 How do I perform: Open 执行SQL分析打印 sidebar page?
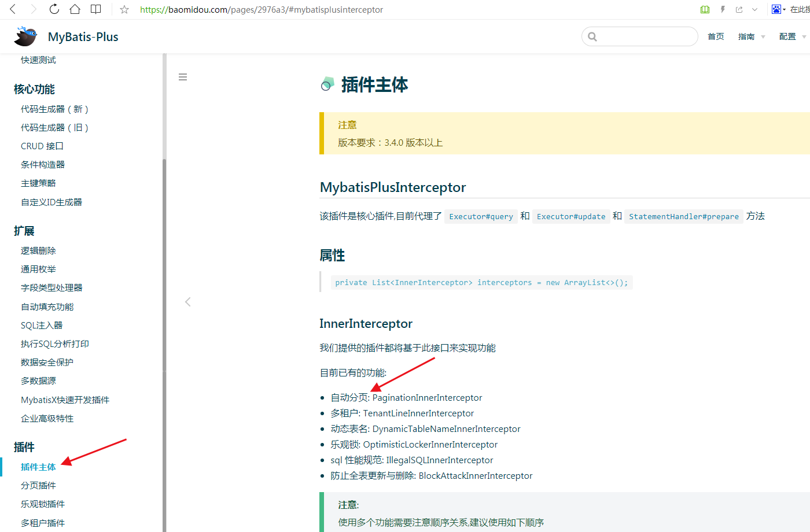[x=55, y=344]
